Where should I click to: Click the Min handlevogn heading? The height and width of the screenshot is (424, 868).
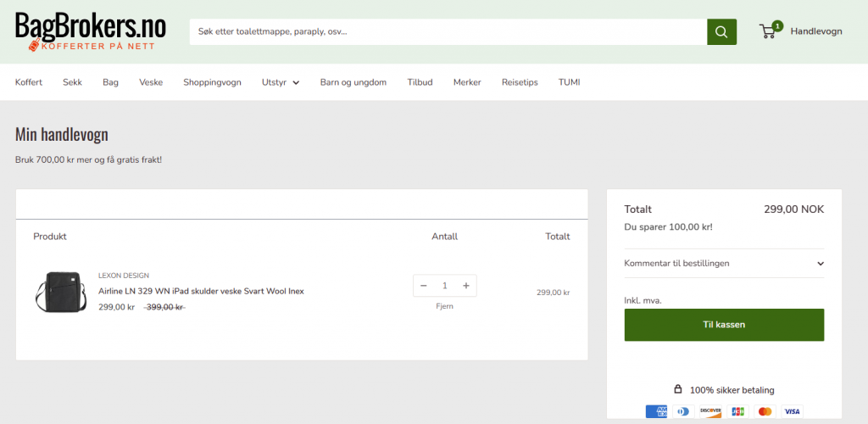[x=61, y=135]
